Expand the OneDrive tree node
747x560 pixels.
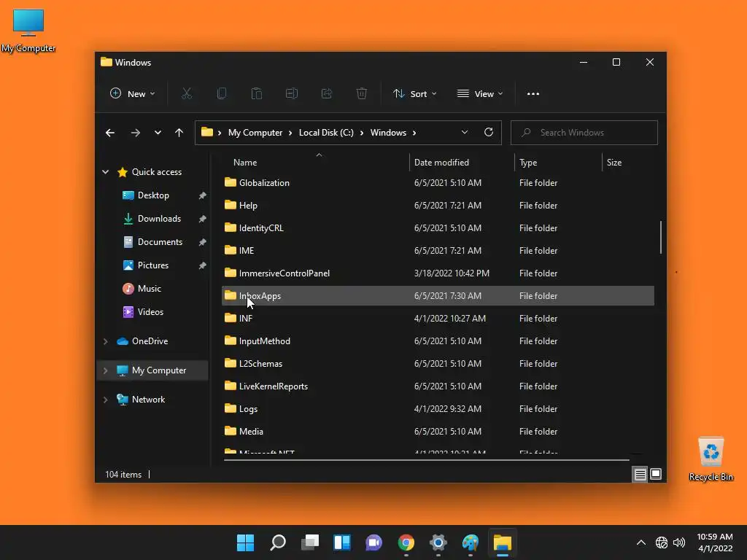click(105, 341)
